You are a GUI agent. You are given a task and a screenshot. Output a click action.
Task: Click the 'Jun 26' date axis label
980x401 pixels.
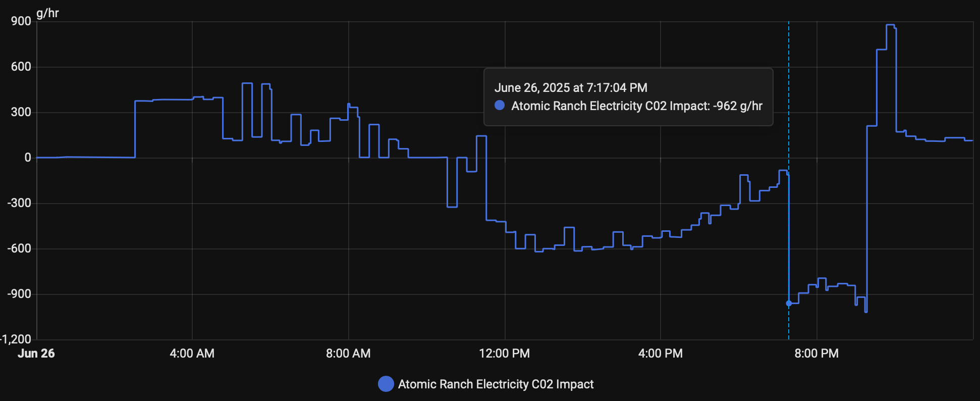click(x=36, y=354)
